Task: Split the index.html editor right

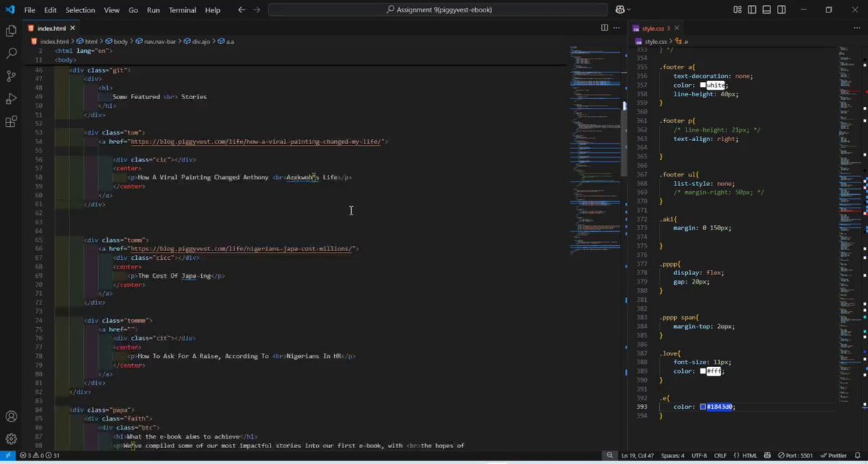Action: [605, 28]
